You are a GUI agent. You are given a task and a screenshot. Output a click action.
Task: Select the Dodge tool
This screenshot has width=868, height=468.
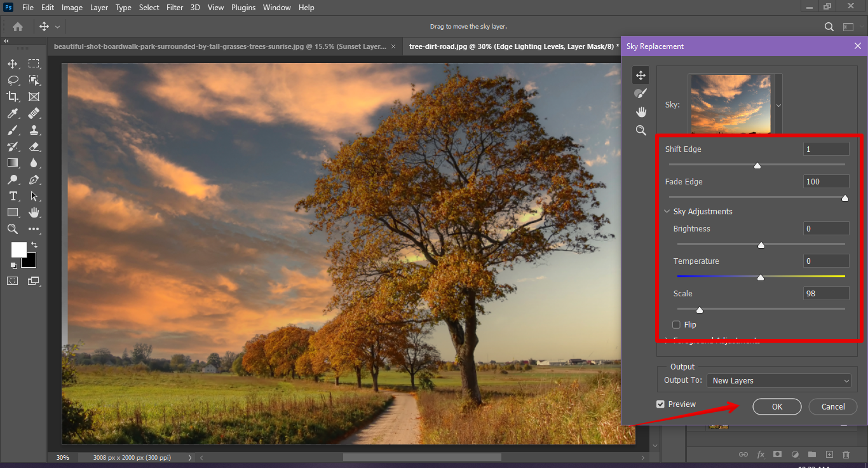click(13, 179)
